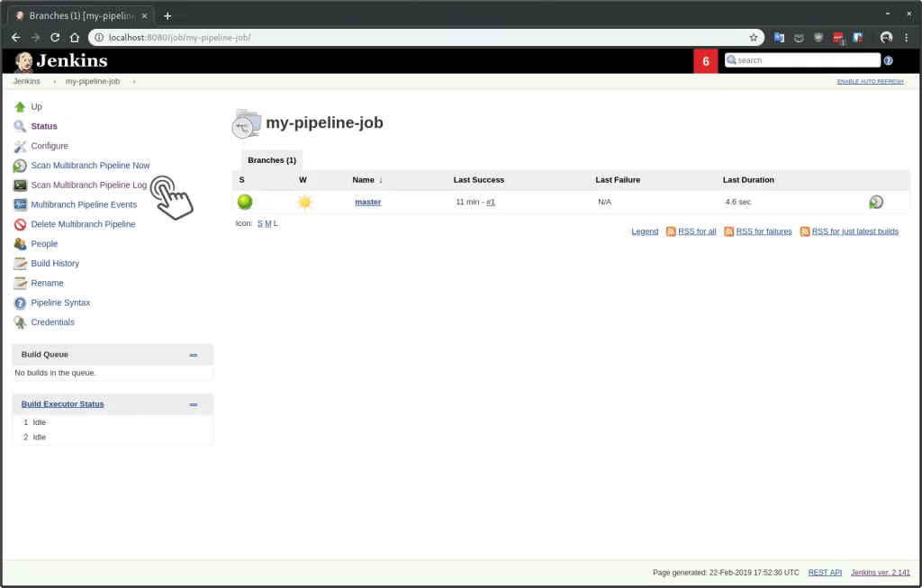Click the Status magnifier icon in sidebar
922x588 pixels.
click(20, 126)
